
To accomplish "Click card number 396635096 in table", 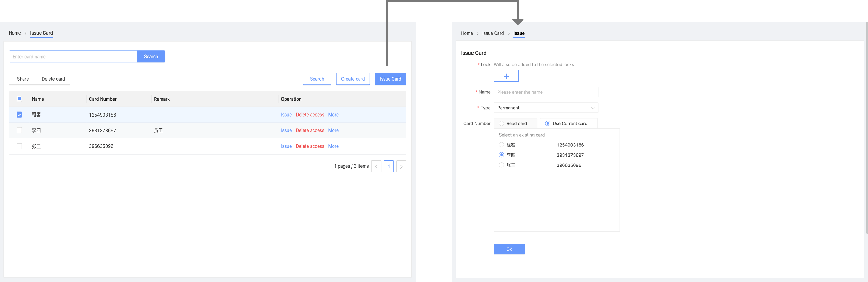I will pos(101,146).
